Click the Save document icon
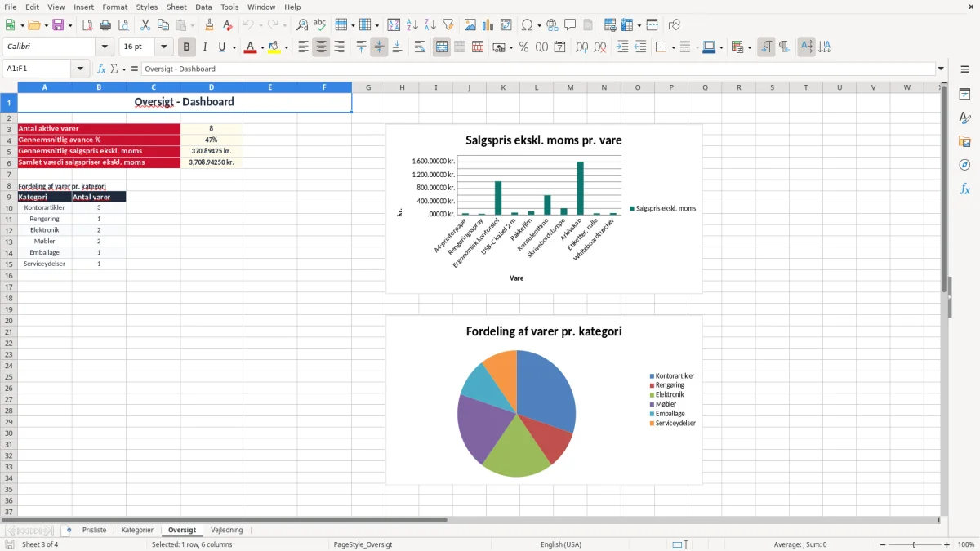 pyautogui.click(x=58, y=25)
